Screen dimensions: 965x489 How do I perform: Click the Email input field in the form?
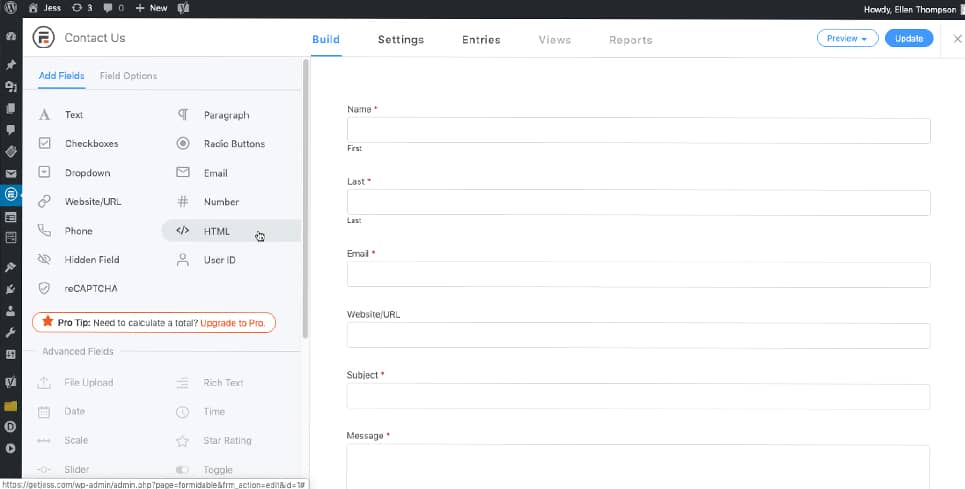[x=638, y=275]
